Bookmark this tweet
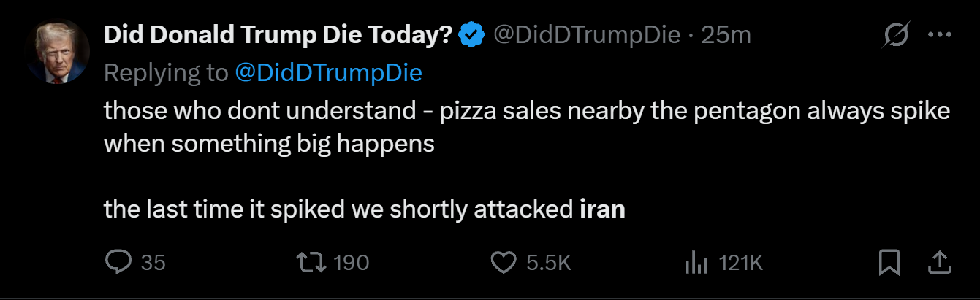The height and width of the screenshot is (300, 980). (889, 263)
